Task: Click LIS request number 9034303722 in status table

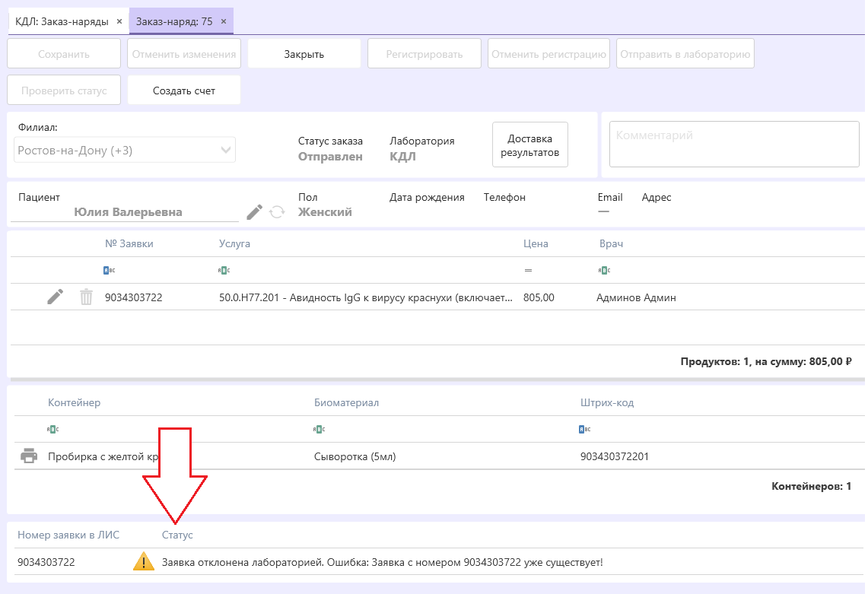Action: (x=46, y=562)
